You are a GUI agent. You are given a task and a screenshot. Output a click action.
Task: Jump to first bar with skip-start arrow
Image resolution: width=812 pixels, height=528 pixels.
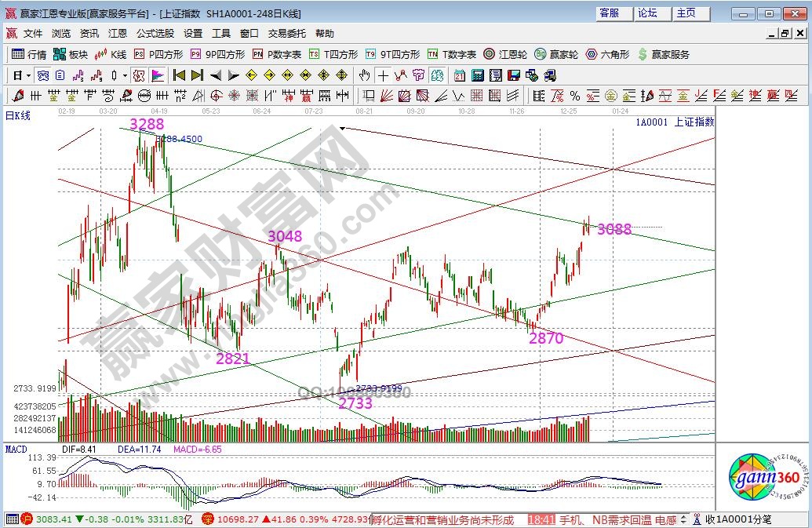pos(179,75)
